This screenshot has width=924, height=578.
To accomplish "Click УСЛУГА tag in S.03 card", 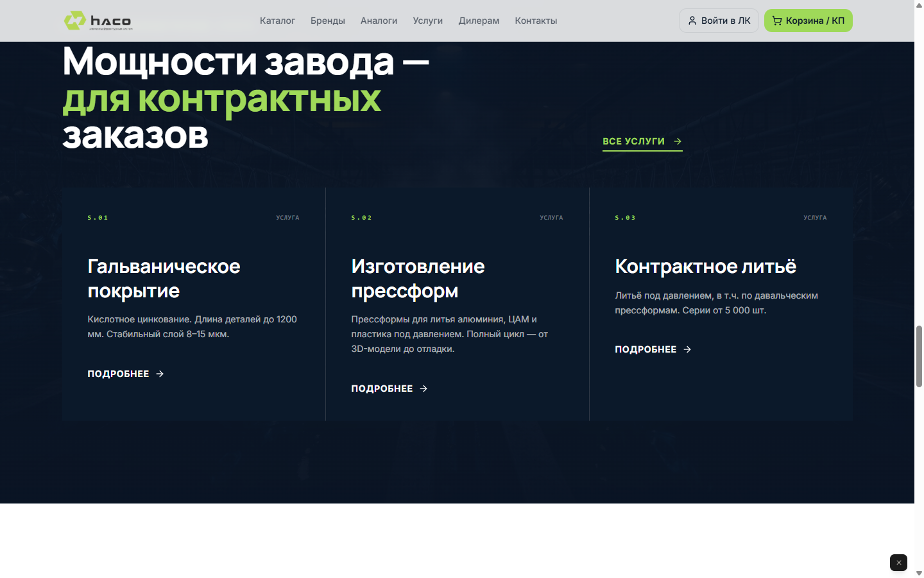I will pyautogui.click(x=815, y=218).
